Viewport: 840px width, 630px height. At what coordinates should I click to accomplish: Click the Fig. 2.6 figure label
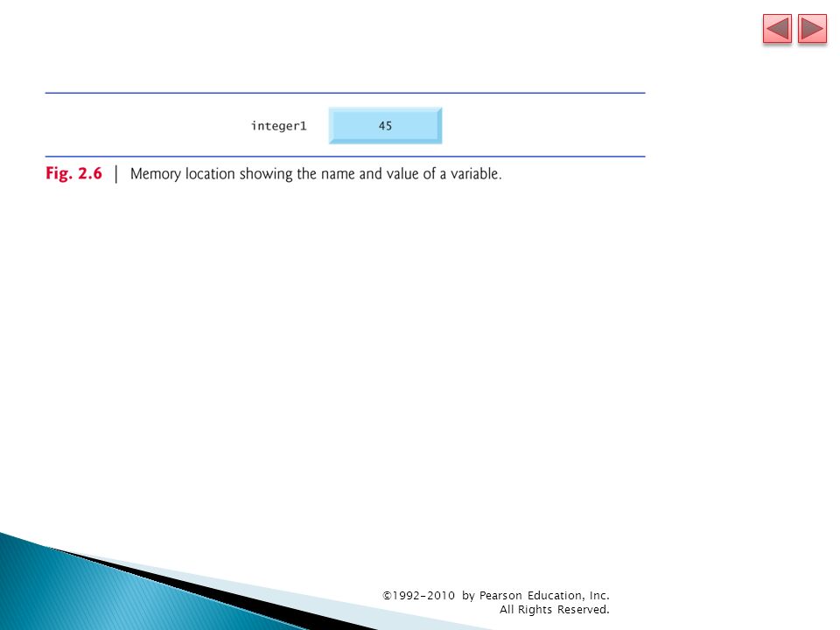tap(73, 173)
